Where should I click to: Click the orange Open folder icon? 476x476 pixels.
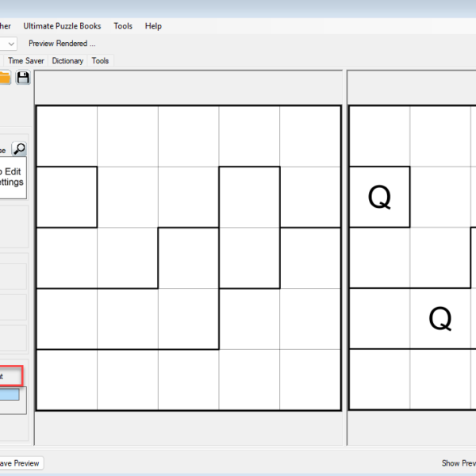5,77
